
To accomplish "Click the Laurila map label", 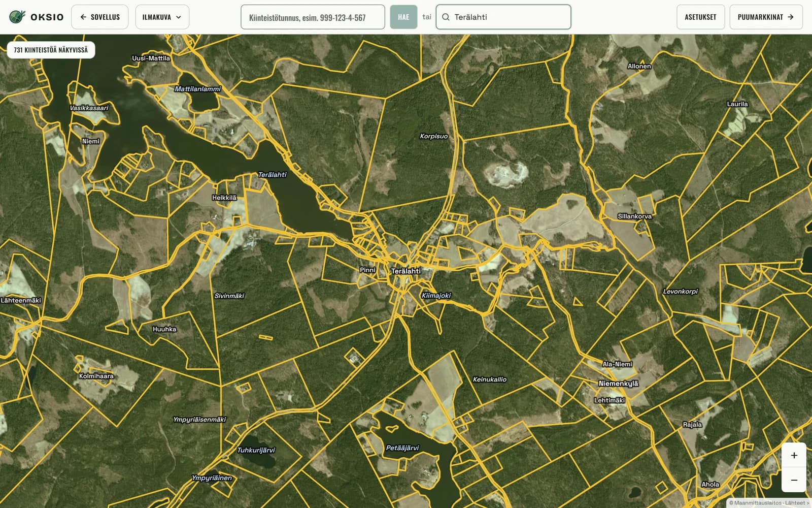I will pos(737,104).
